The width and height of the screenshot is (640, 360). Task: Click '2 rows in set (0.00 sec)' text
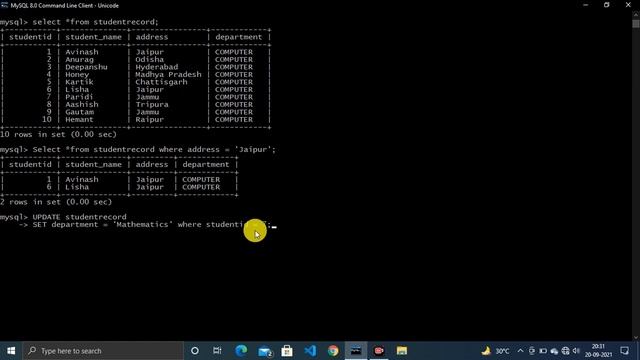coord(56,202)
